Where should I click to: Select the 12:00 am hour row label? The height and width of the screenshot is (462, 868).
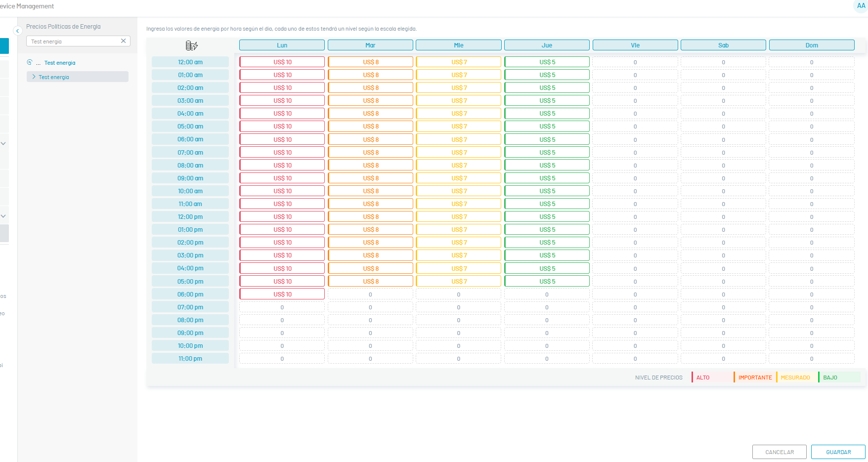pos(190,62)
